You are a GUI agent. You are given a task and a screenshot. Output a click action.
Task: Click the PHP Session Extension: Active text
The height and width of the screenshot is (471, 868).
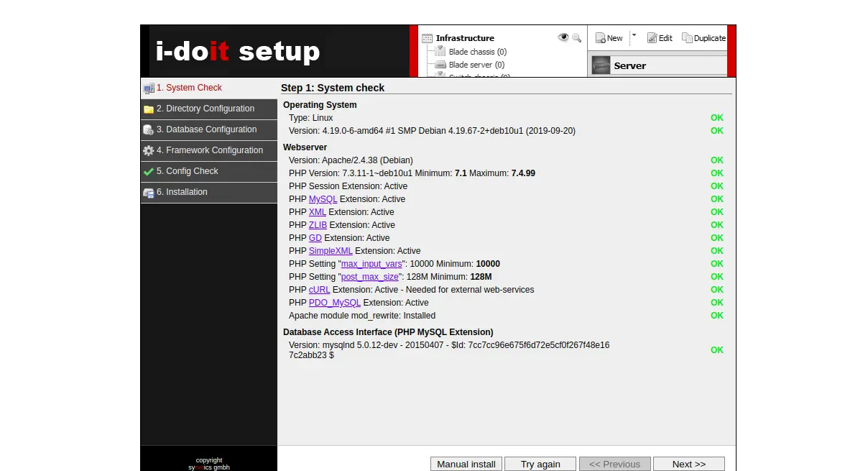click(x=348, y=186)
